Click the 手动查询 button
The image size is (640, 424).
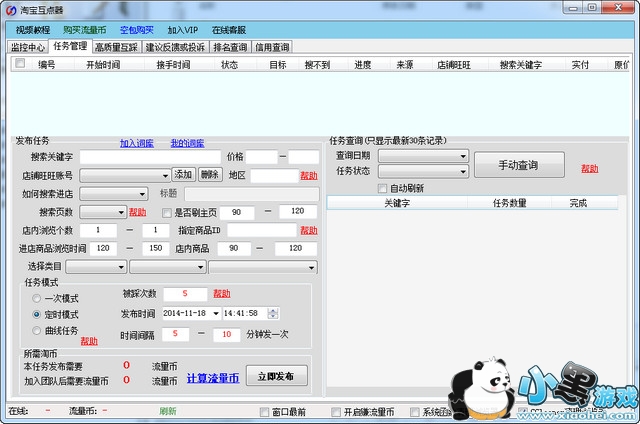click(x=518, y=164)
